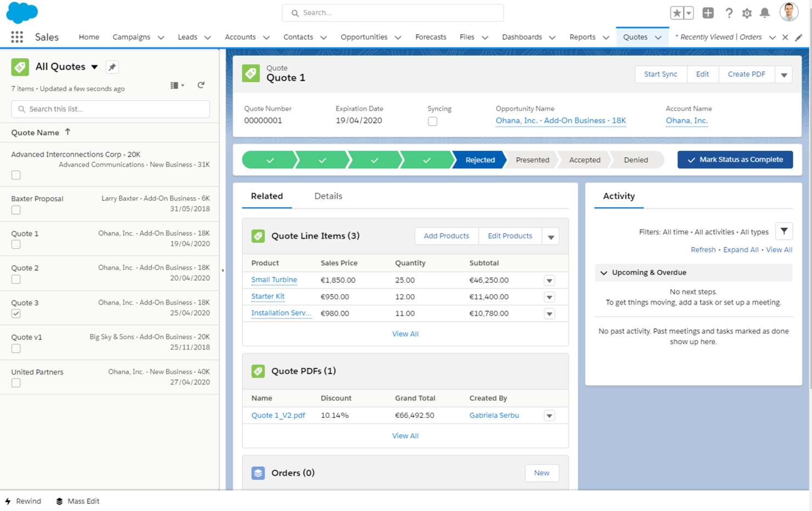This screenshot has width=812, height=511.
Task: Click the pencil icon to edit navigation
Action: (798, 37)
